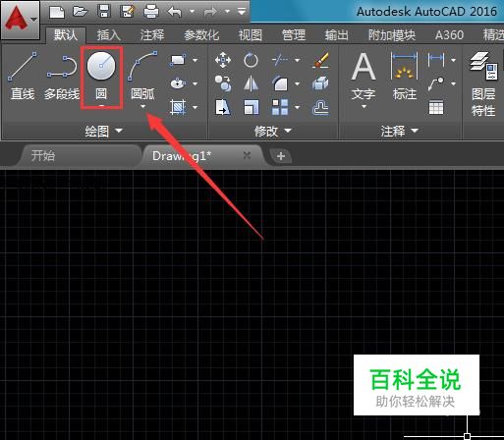This screenshot has width=504, height=440.
Task: Select the 标注 dimension tool
Action: [x=405, y=76]
